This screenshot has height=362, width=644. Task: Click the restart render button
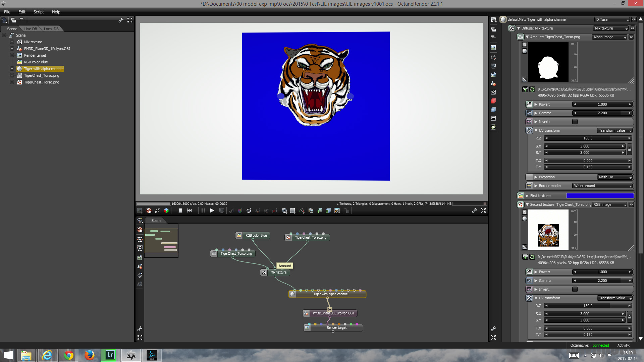click(x=189, y=210)
